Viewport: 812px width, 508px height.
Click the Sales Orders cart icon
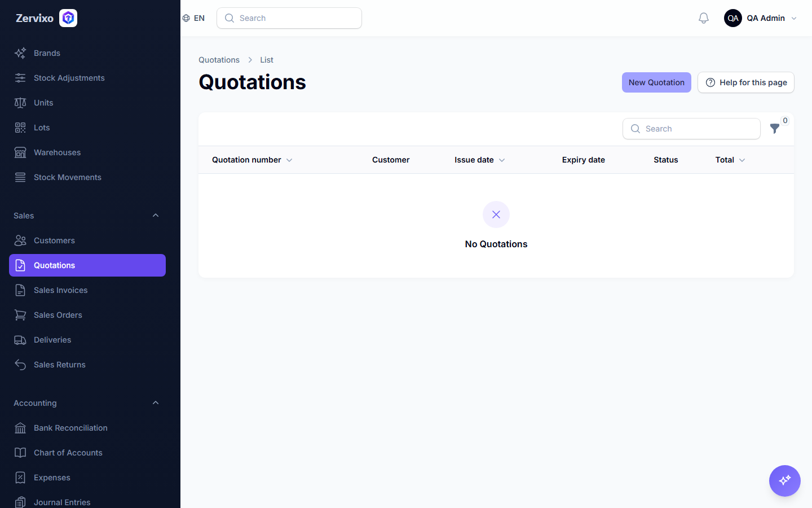pyautogui.click(x=20, y=315)
